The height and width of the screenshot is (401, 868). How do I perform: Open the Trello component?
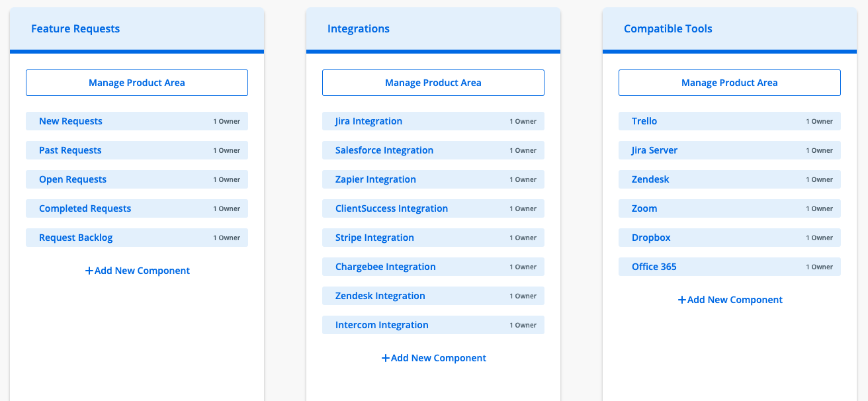(644, 121)
